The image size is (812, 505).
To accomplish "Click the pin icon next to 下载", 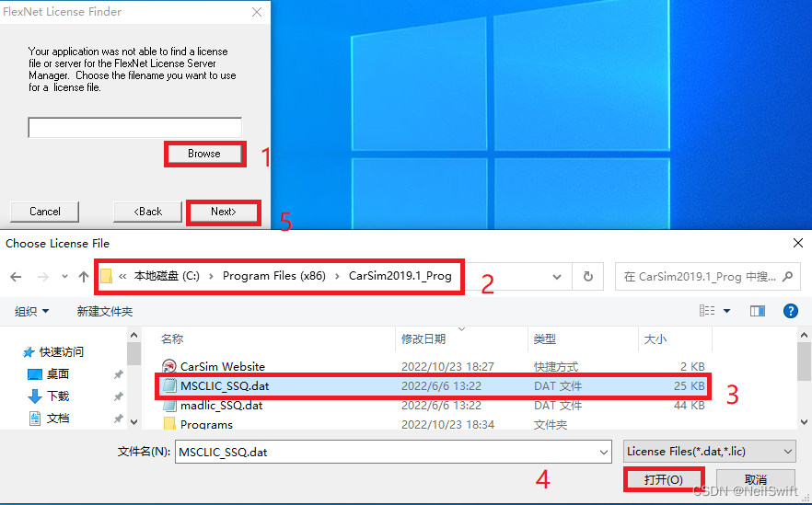I will [119, 396].
